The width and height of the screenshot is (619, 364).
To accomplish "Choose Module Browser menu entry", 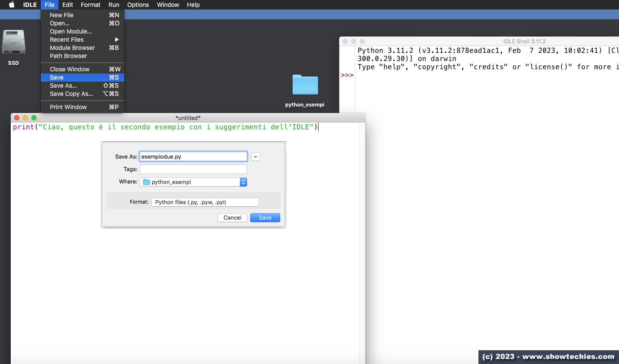I will click(83, 48).
